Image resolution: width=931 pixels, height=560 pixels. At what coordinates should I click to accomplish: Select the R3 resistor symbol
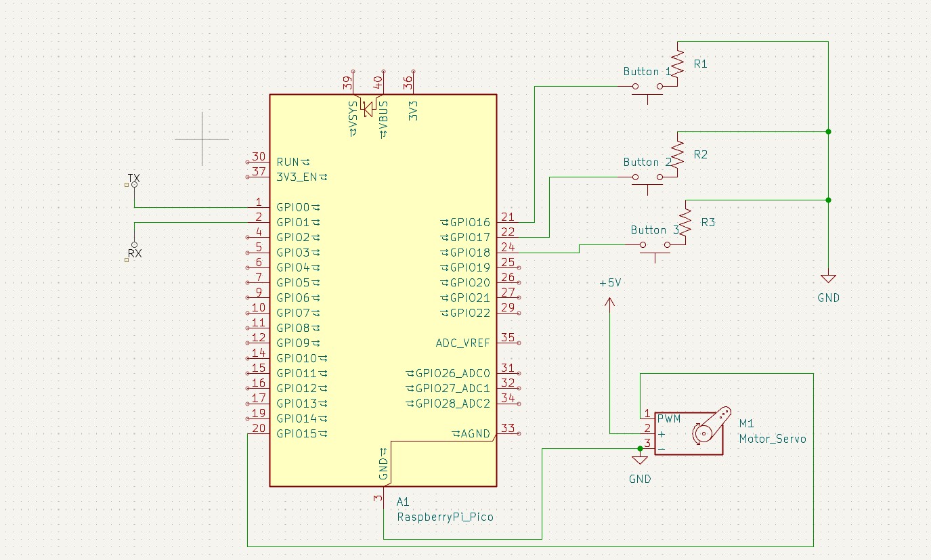[x=684, y=223]
